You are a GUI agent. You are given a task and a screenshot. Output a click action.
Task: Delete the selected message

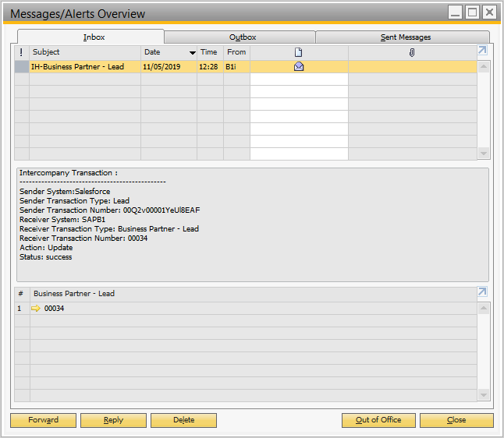[183, 420]
